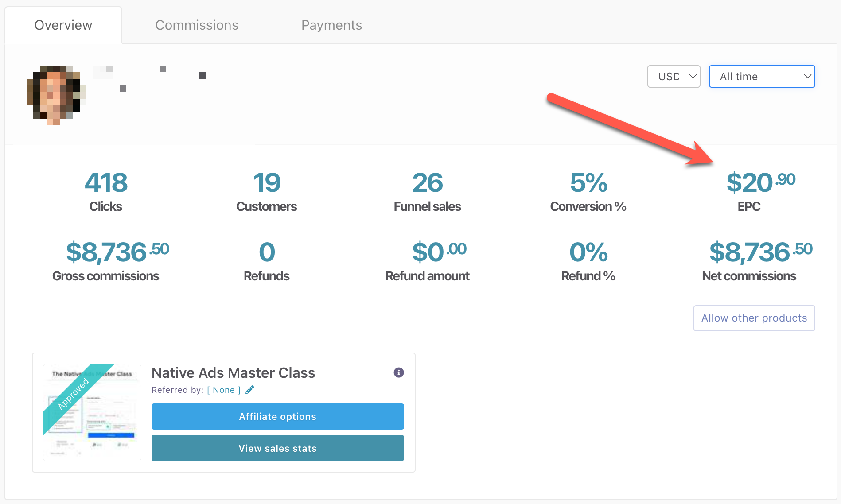Click the user profile avatar
The width and height of the screenshot is (841, 504).
click(x=55, y=94)
